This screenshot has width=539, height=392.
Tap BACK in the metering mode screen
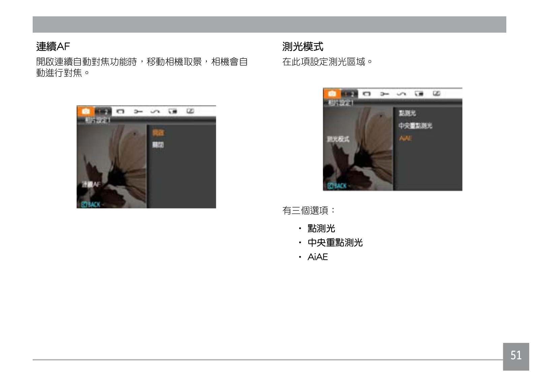click(x=337, y=186)
